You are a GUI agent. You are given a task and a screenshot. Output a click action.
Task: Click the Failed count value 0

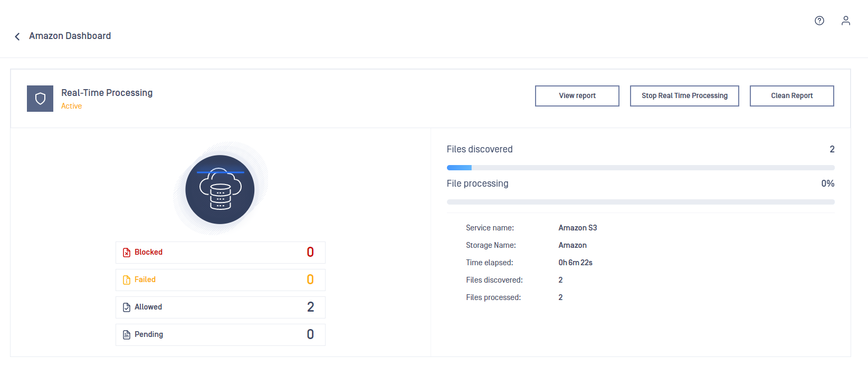point(310,280)
